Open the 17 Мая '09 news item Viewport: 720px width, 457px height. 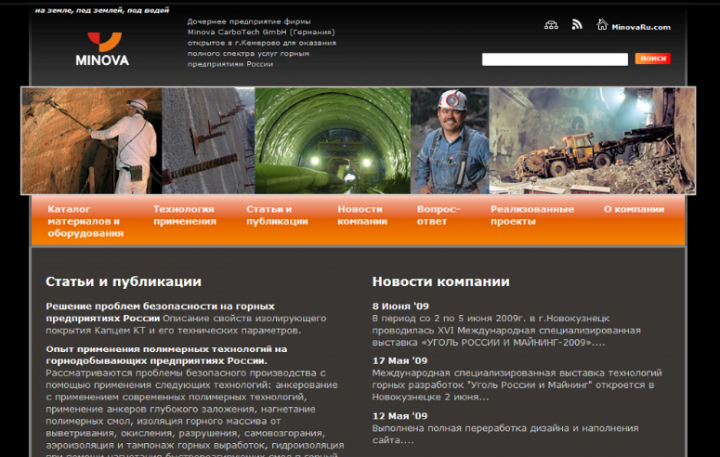click(x=399, y=361)
